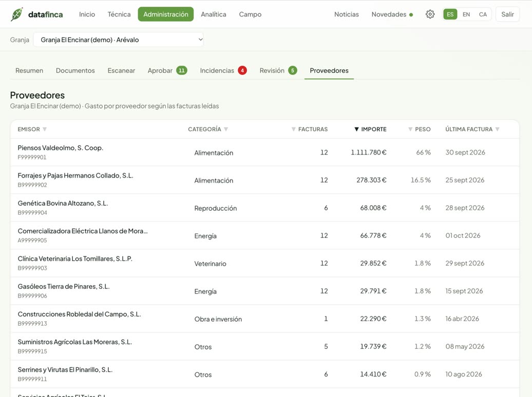Viewport: 532px width, 397px height.
Task: Sort by Facturas column arrow
Action: pyautogui.click(x=294, y=129)
